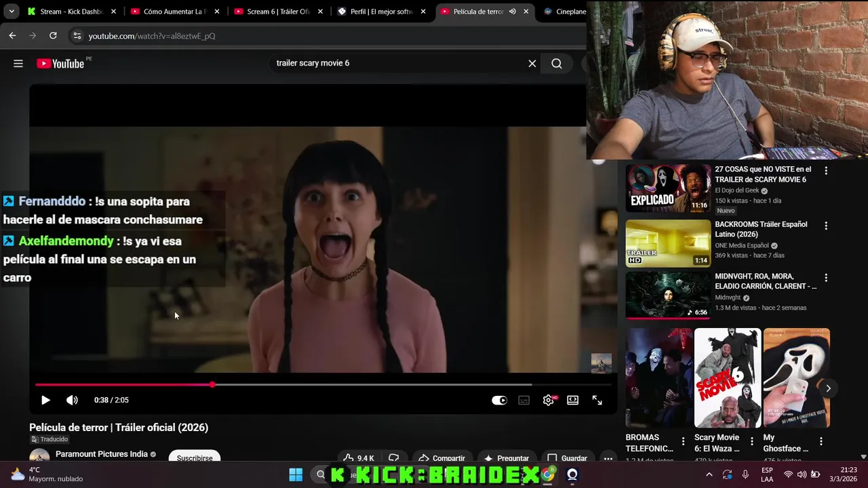Open more actions three-dot menu below video
Screen dimensions: 868x488
click(608, 458)
